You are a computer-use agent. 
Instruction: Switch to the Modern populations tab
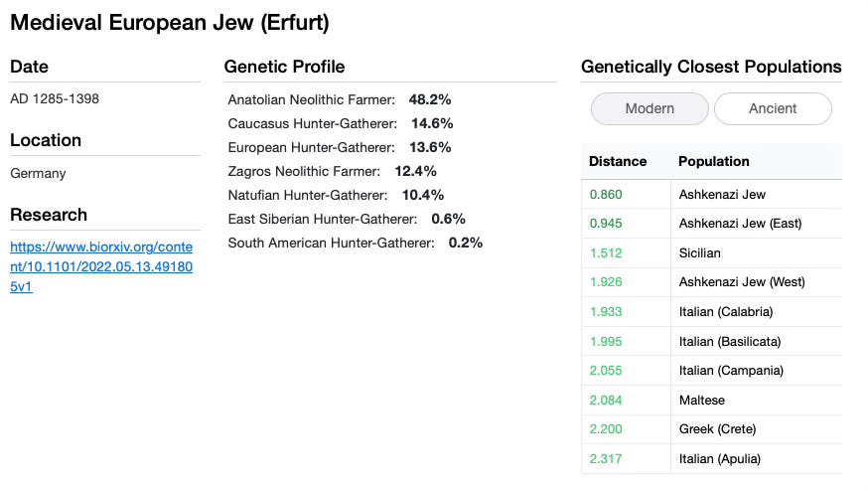(x=650, y=108)
